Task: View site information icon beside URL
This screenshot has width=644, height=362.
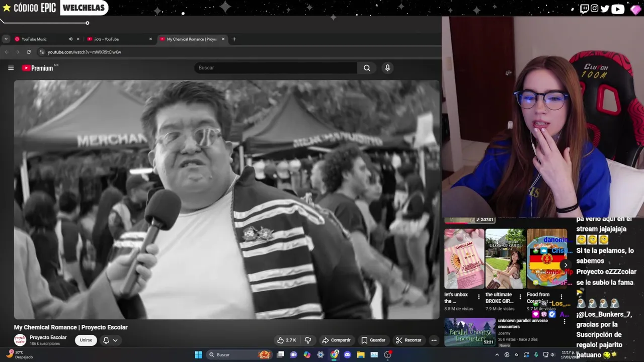Action: [42, 52]
